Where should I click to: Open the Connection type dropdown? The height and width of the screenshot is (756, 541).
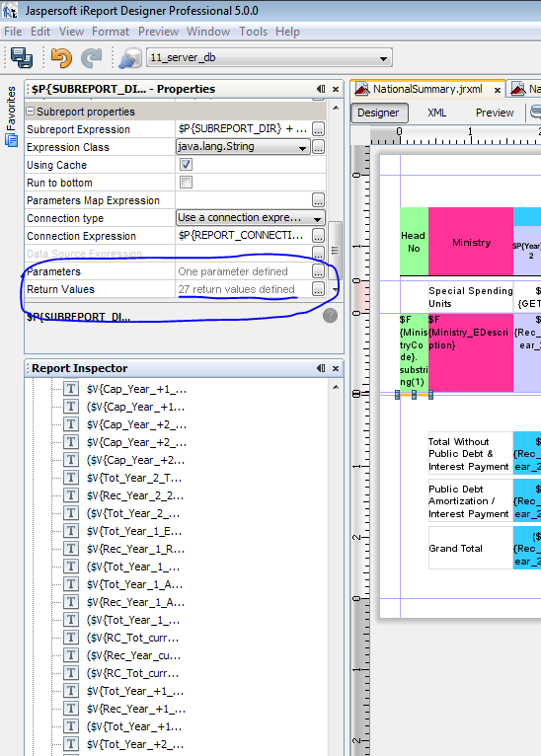tap(250, 218)
